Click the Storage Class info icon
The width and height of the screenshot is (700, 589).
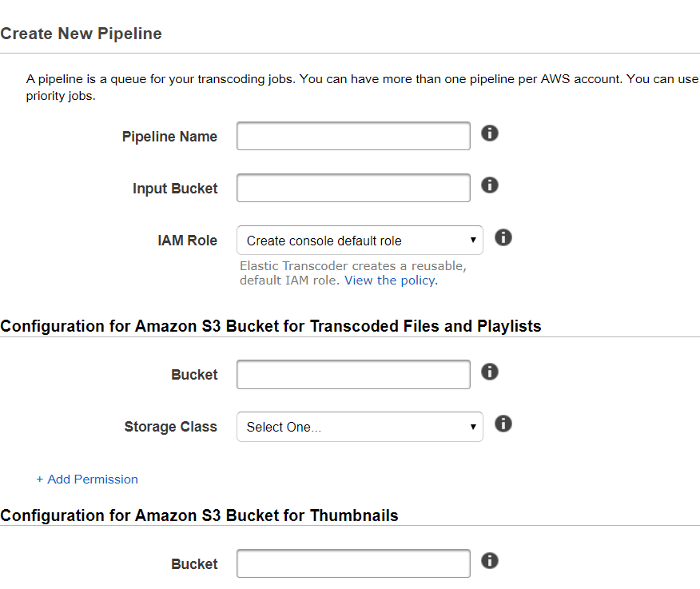pyautogui.click(x=503, y=424)
